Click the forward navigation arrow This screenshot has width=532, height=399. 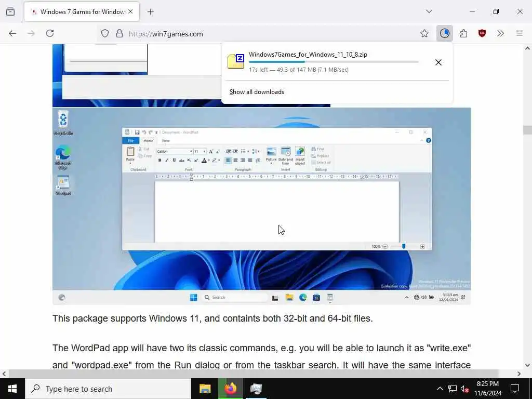pyautogui.click(x=31, y=33)
